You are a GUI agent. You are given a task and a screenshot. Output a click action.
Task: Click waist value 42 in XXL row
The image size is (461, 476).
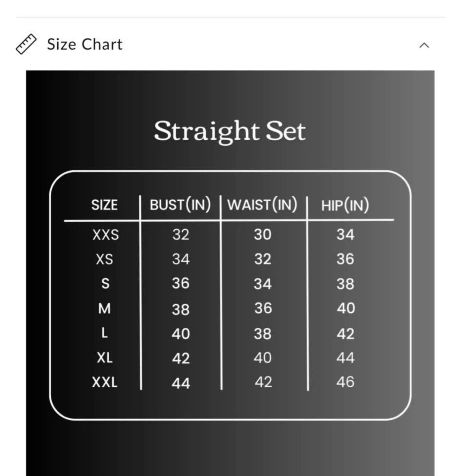[x=263, y=382]
